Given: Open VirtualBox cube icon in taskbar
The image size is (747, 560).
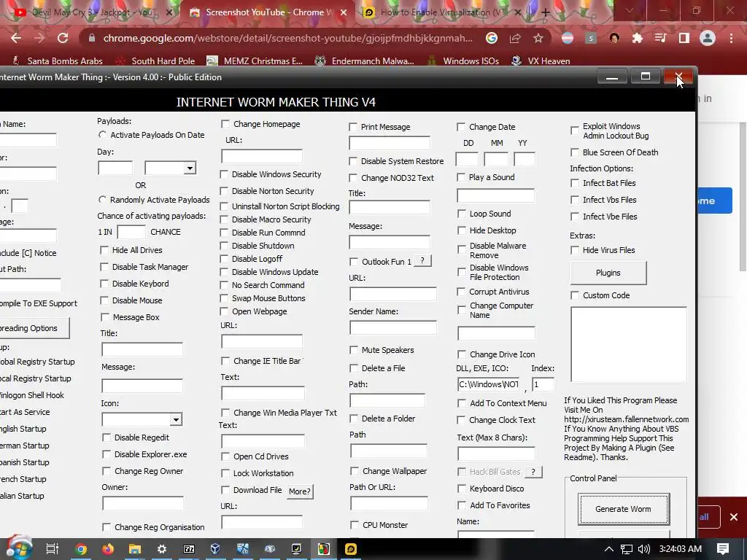Looking at the screenshot, I should tap(215, 549).
